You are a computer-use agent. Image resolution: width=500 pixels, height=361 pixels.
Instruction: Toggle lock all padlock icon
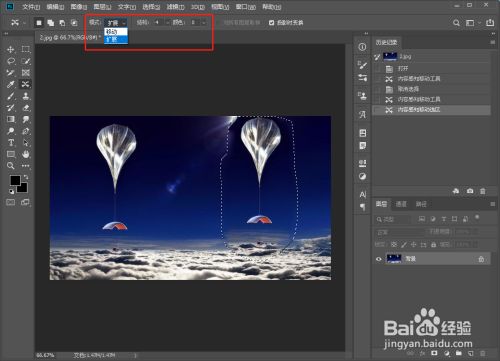(x=433, y=245)
